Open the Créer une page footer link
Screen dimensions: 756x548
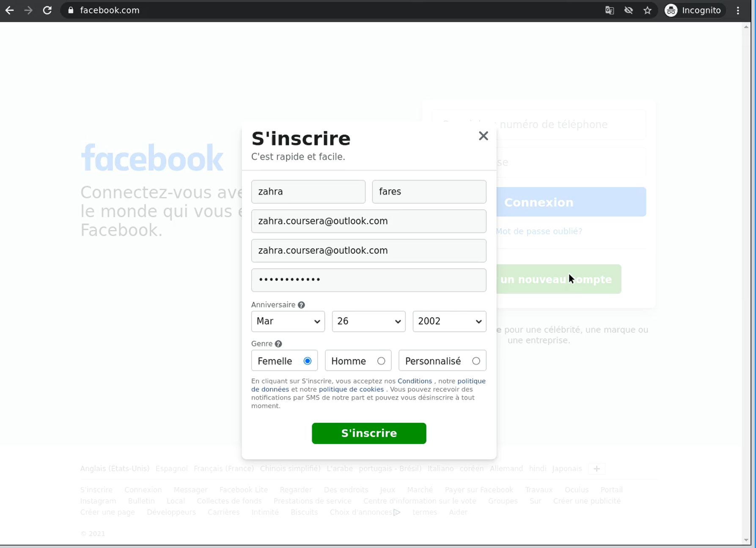coord(107,512)
